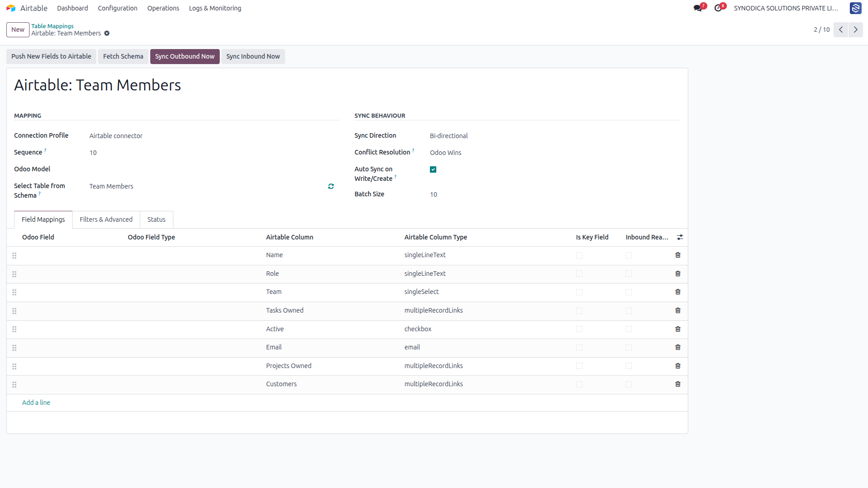Click Push New Fields to Airtable
Image resolution: width=868 pixels, height=488 pixels.
point(51,56)
